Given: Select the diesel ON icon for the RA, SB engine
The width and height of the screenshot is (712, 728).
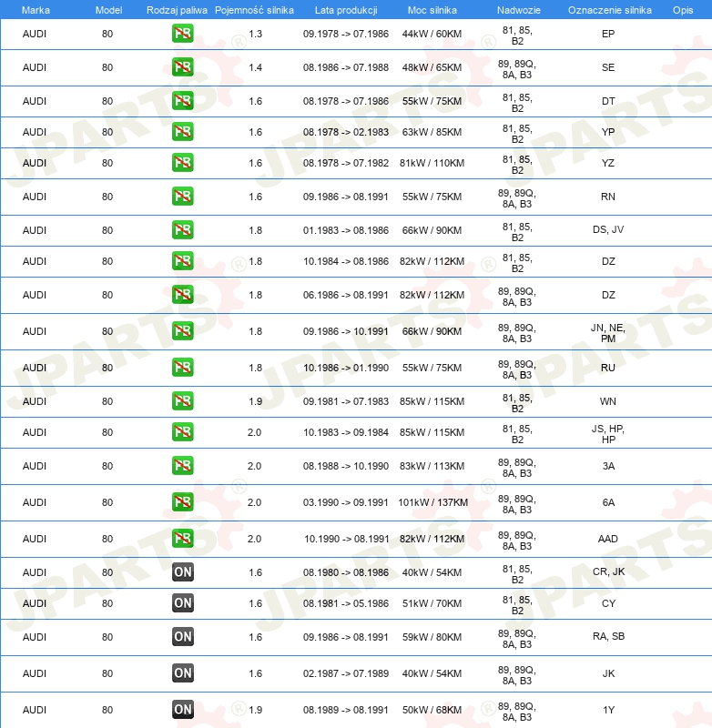Looking at the screenshot, I should click(x=182, y=636).
